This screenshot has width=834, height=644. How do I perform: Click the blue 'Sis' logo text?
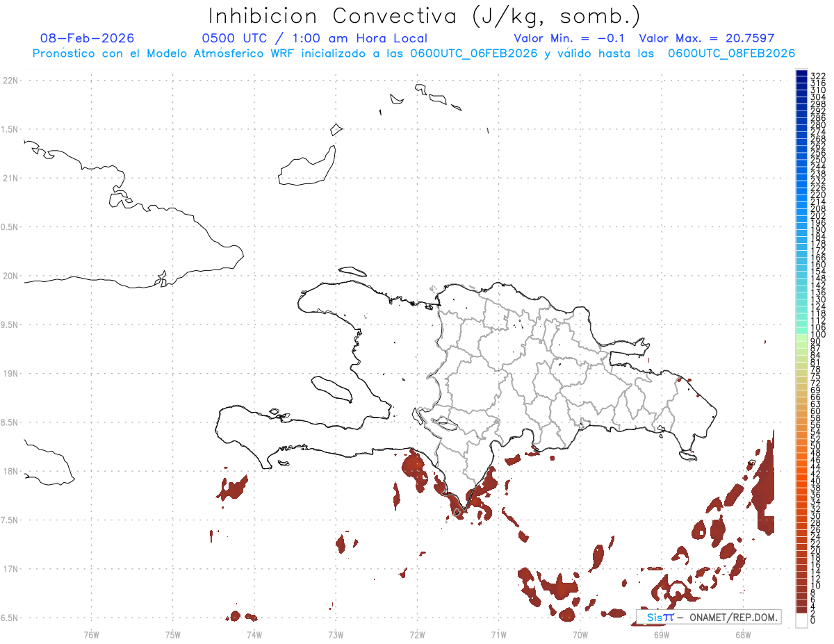coord(654,617)
